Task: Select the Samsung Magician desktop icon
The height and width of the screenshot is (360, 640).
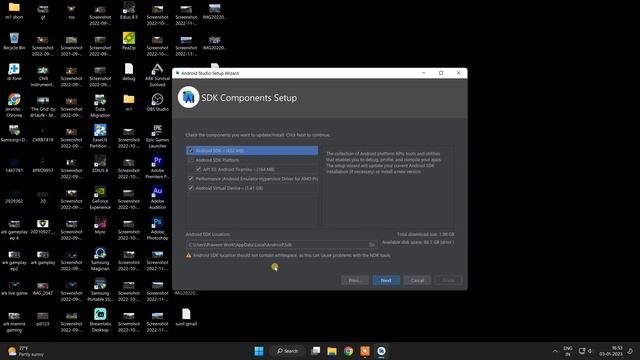Action: click(100, 259)
